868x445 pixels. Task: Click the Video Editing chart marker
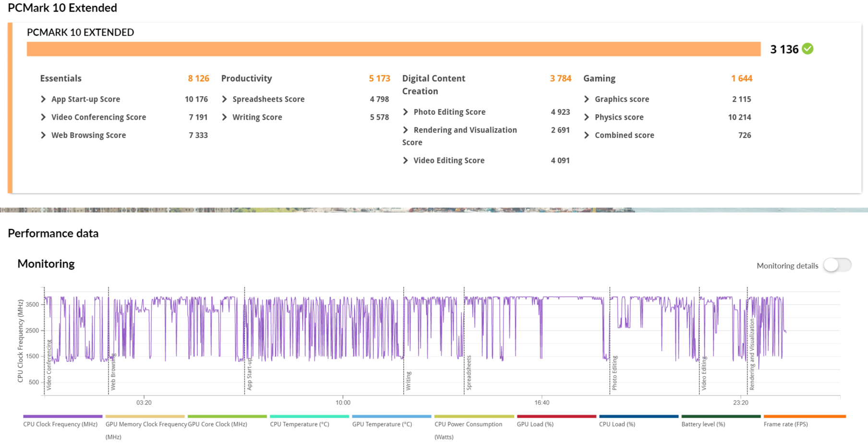704,373
